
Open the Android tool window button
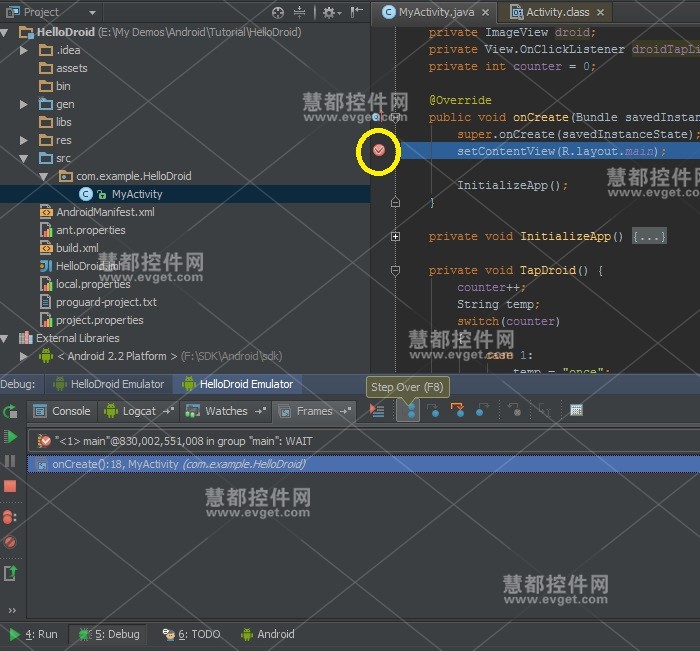(267, 634)
